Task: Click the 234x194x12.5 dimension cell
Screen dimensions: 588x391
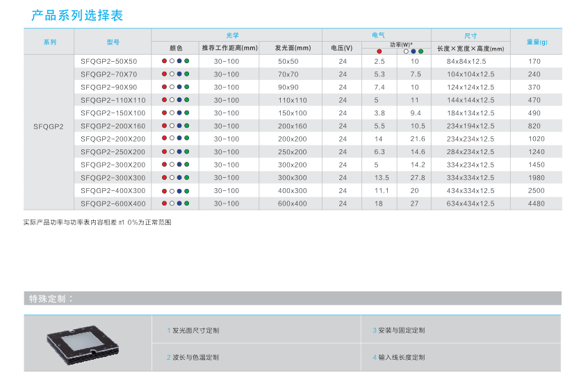Action: pyautogui.click(x=471, y=126)
